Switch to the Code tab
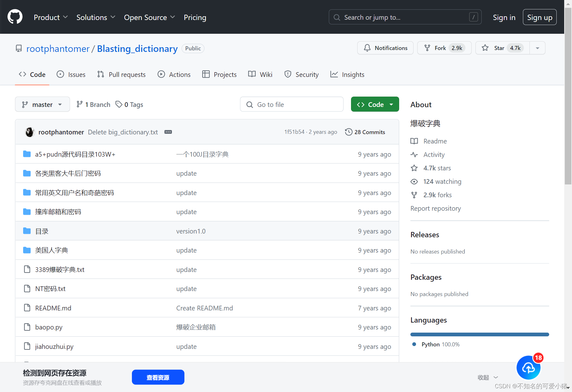This screenshot has height=392, width=572. (x=32, y=74)
